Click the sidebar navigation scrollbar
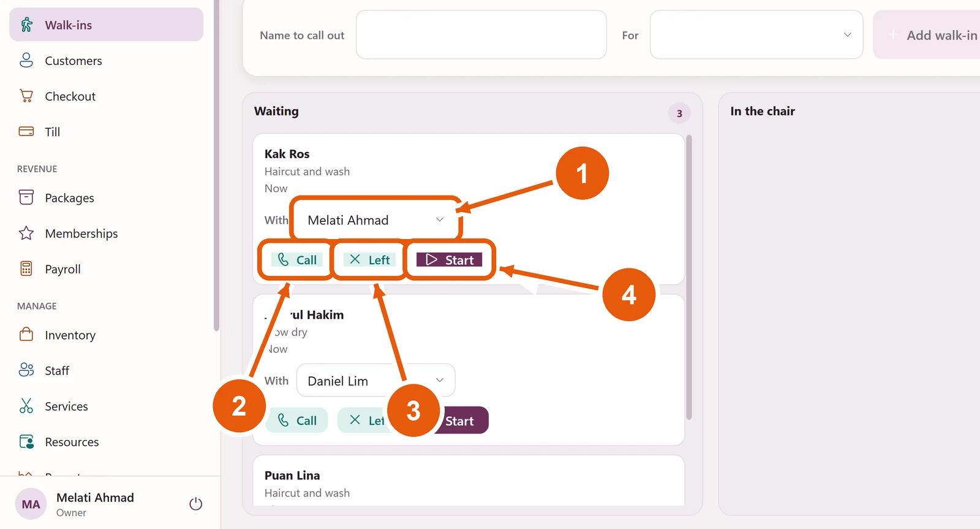Screen dimensions: 980x529 [216, 166]
